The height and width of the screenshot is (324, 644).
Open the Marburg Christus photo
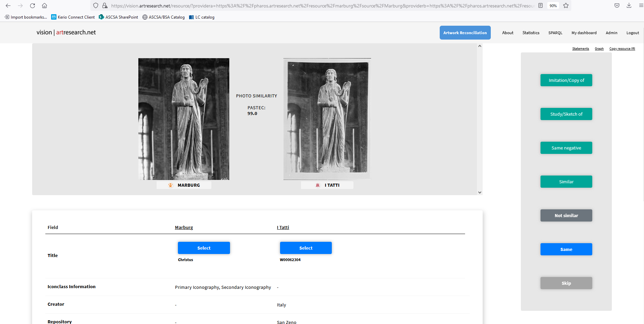coord(184,119)
